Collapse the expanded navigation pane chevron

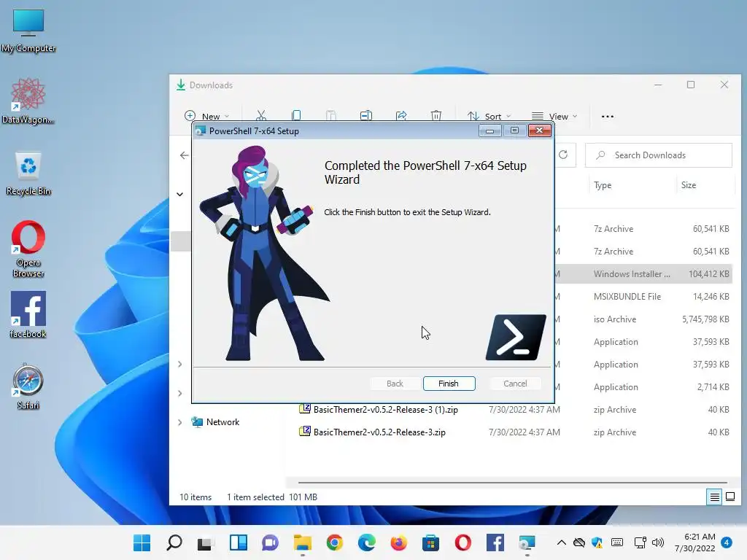(179, 194)
